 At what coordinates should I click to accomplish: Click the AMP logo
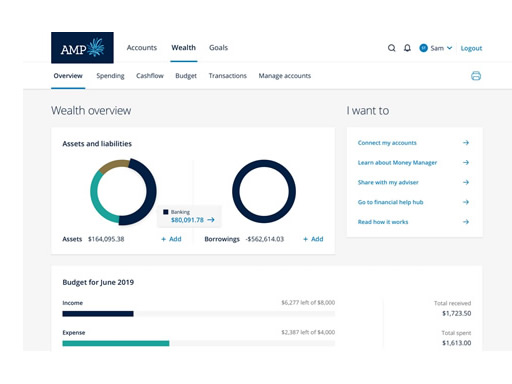coord(82,48)
